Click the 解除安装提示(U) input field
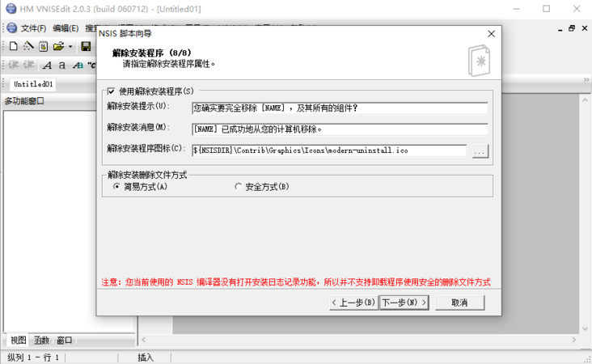The height and width of the screenshot is (364, 592). tap(340, 108)
